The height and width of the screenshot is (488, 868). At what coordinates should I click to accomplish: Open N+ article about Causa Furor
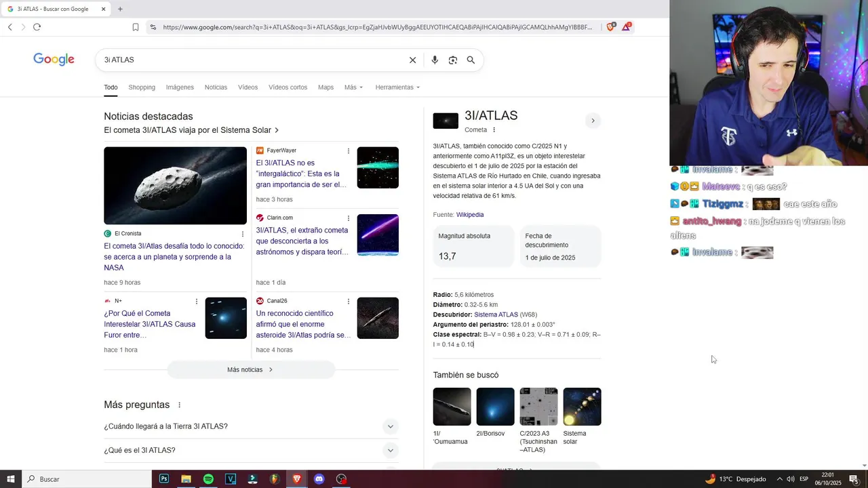tap(150, 324)
